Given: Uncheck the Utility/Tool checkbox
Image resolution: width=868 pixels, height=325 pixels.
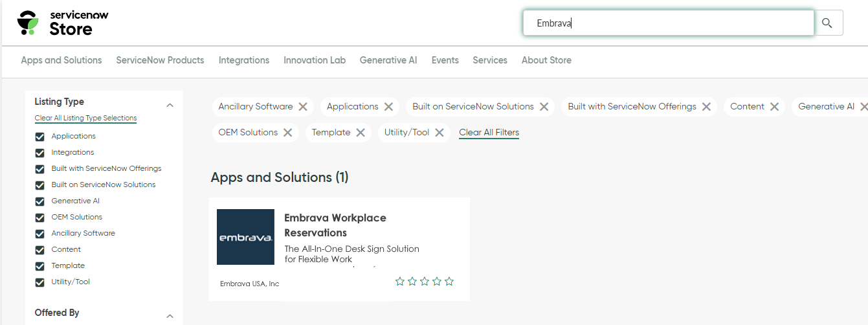Looking at the screenshot, I should tap(40, 282).
